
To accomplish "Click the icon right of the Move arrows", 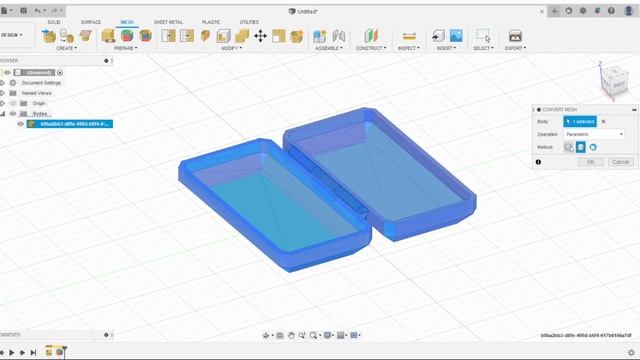I will pos(278,36).
